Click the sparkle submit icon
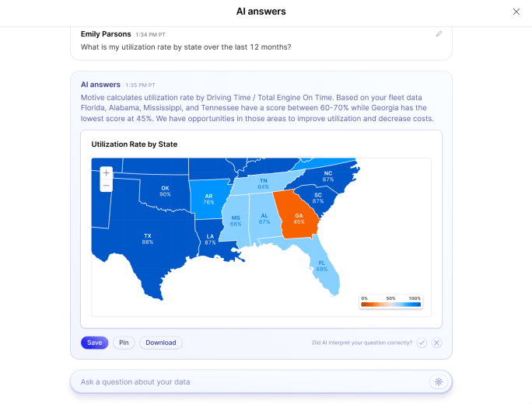 pyautogui.click(x=439, y=381)
